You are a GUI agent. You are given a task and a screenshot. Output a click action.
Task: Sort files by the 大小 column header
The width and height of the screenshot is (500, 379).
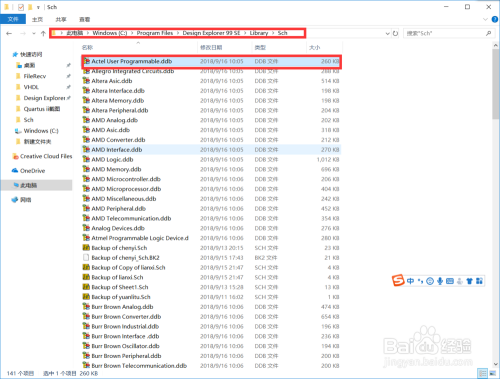pyautogui.click(x=315, y=48)
